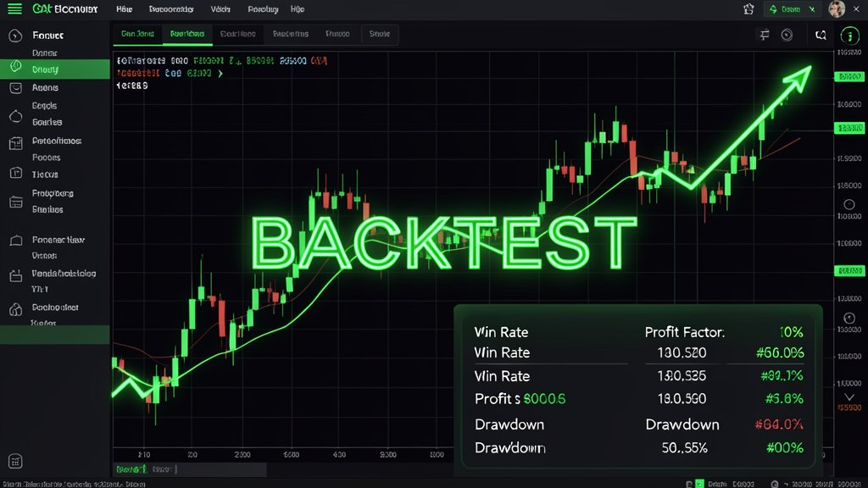Click the grid layout icon beside Peteoftimes

tap(15, 143)
